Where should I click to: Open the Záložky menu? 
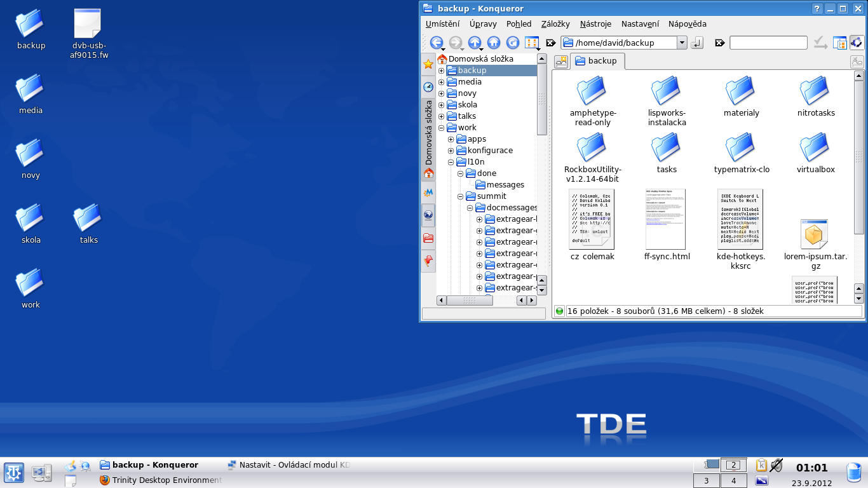coord(555,24)
